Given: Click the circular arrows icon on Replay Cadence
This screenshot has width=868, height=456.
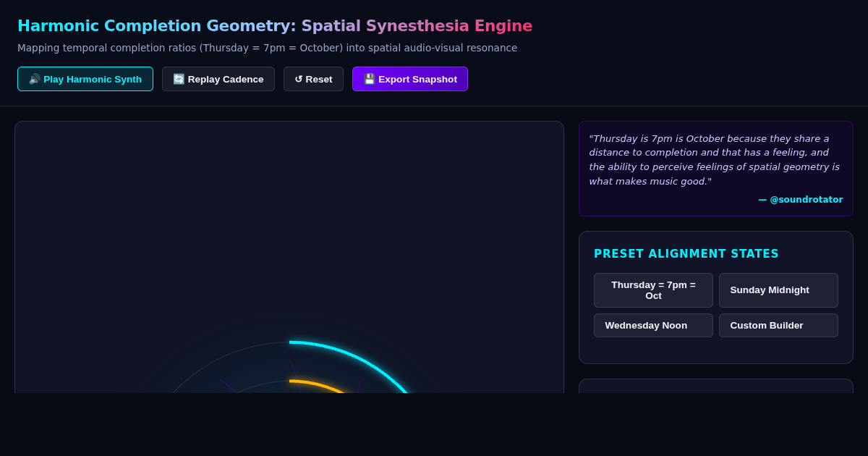Looking at the screenshot, I should [179, 79].
